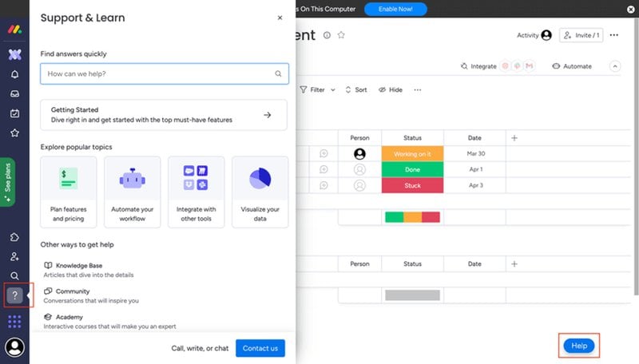
Task: Collapse the board header with chevron
Action: (x=615, y=66)
